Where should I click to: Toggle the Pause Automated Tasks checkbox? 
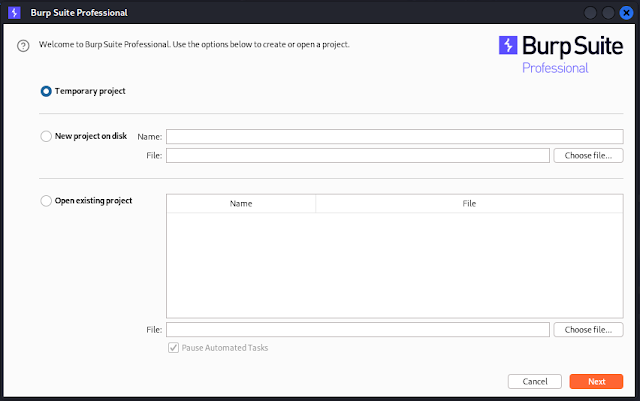point(173,348)
